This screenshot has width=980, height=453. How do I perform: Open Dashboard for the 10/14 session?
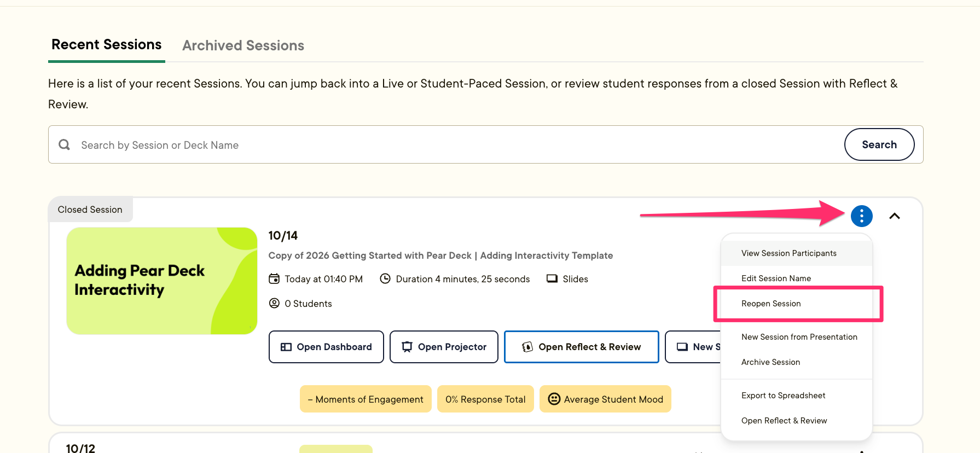[326, 347]
